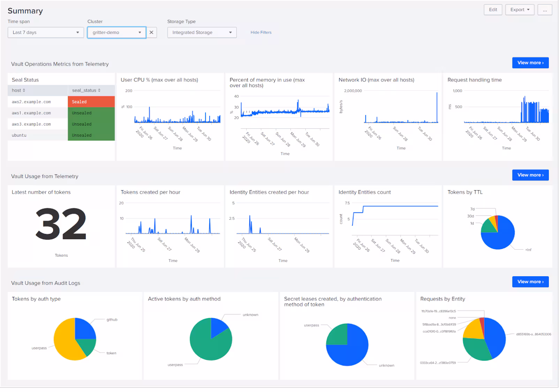The image size is (560, 392).
Task: Select the red Sealed status cell
Action: coord(91,102)
